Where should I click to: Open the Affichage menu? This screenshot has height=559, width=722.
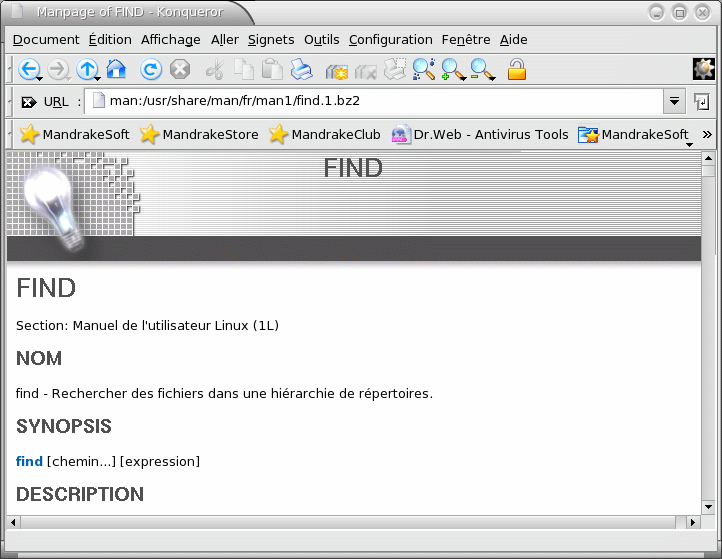click(171, 40)
